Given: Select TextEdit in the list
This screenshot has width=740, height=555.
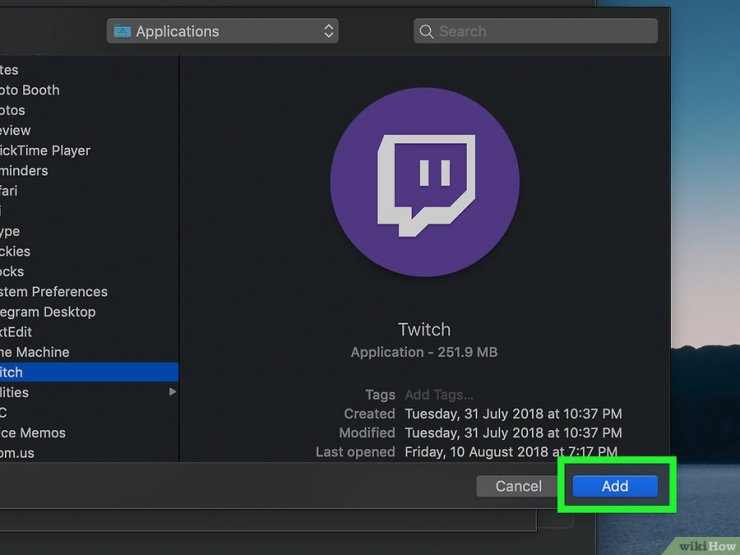Looking at the screenshot, I should click(x=89, y=332).
